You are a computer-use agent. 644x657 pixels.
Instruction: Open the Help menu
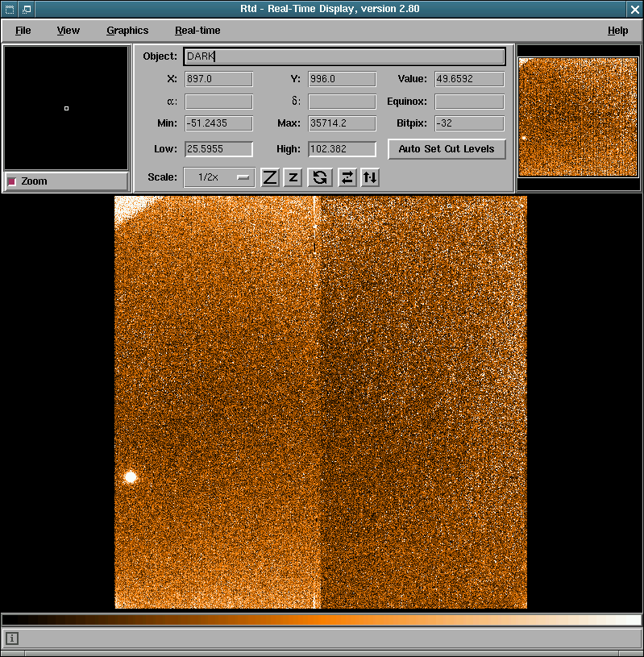[x=617, y=31]
